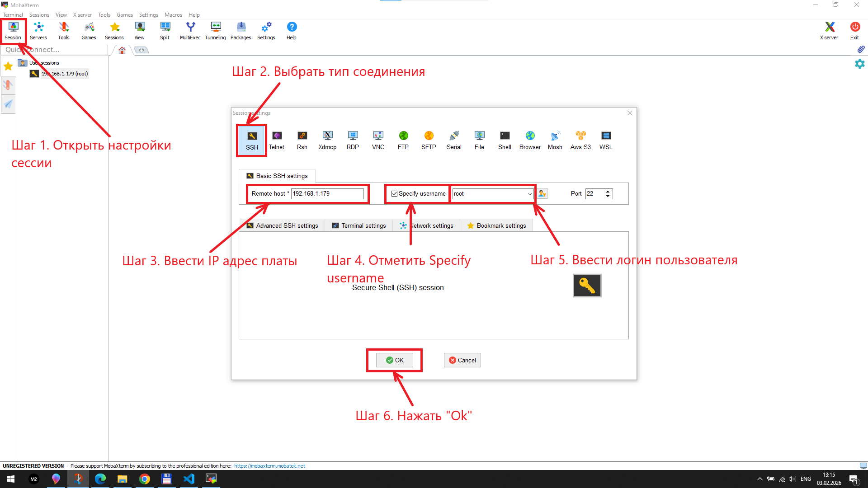Screen dimensions: 868x488
Task: Click the Remote host input field
Action: [327, 194]
